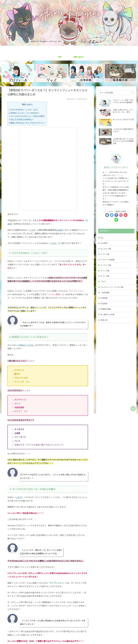Jump to section 4.気になるSOELUの評判
The width and height of the screenshot is (138, 644).
click(21, 119)
